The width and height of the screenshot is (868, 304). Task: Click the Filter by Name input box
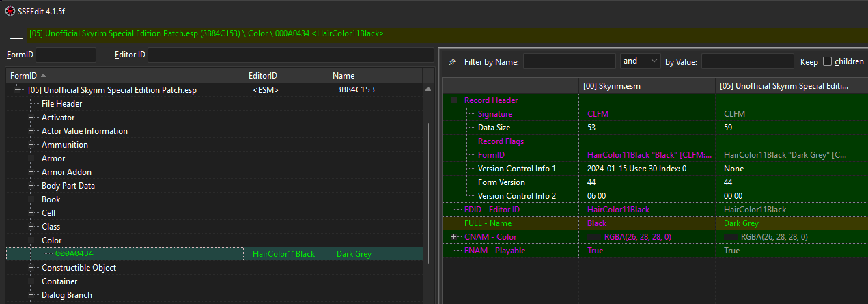[x=570, y=61]
